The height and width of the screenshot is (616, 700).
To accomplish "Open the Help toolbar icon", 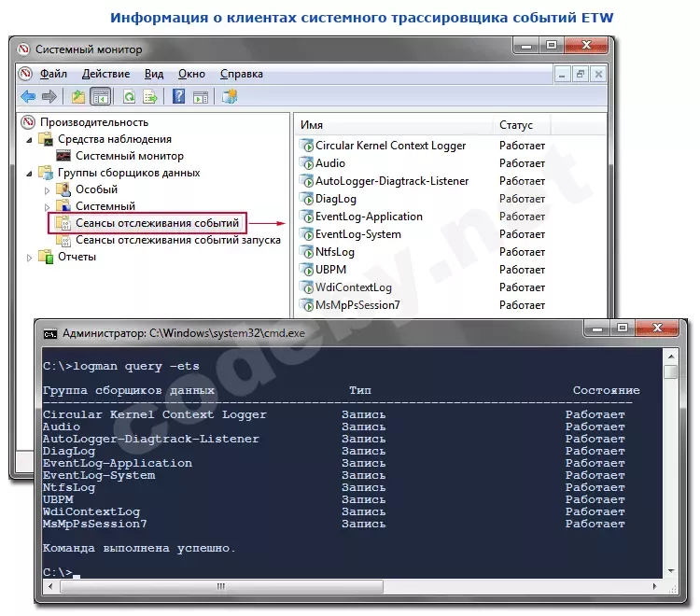I will point(178,96).
